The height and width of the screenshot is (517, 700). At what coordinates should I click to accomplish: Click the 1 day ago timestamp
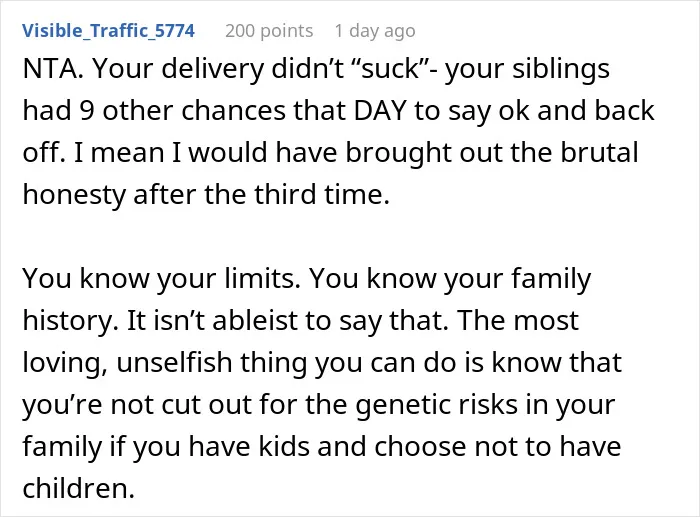375,31
